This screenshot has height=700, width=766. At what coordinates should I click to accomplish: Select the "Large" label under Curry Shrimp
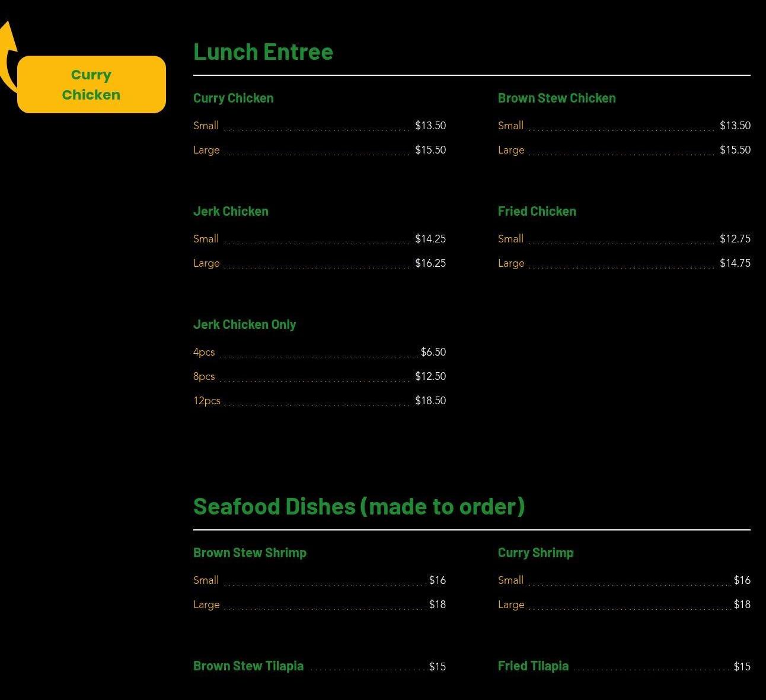click(x=511, y=605)
